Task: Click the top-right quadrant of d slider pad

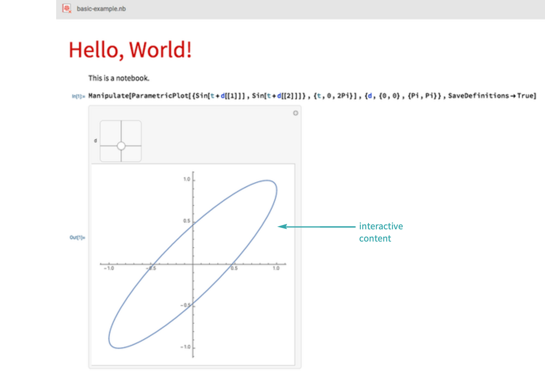Action: (131, 133)
